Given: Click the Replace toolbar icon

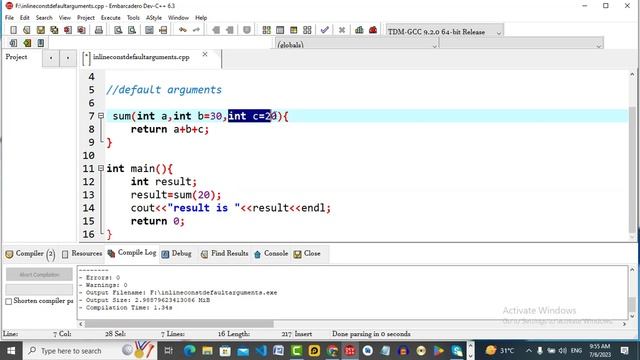Looking at the screenshot, I should click(x=131, y=30).
